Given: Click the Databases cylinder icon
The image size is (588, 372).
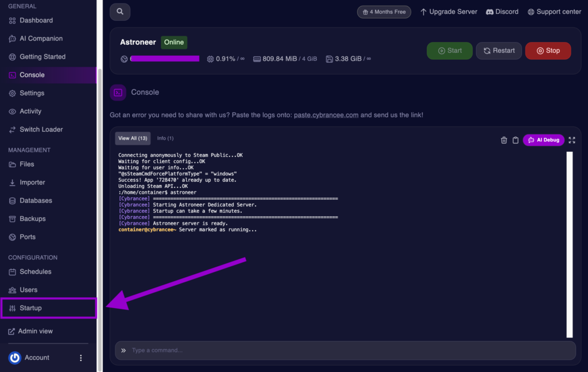Looking at the screenshot, I should click(13, 201).
